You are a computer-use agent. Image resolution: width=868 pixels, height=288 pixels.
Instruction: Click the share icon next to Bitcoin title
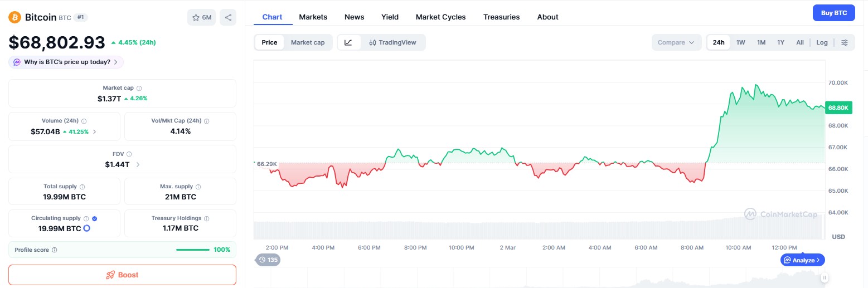[228, 17]
